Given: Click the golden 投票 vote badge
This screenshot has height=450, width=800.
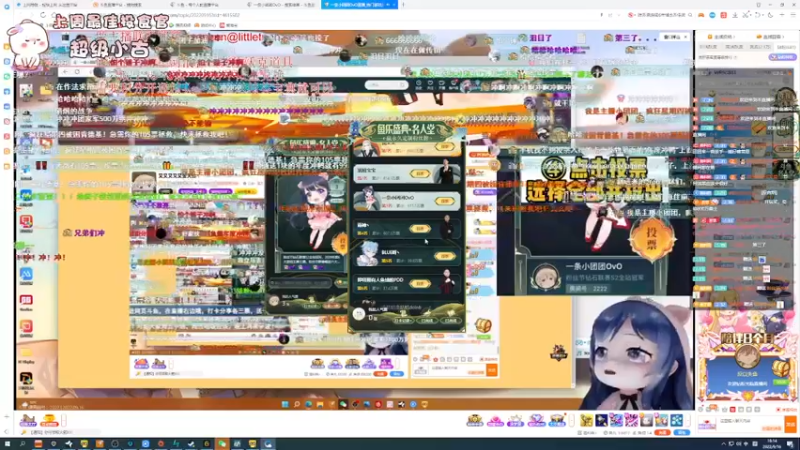Looking at the screenshot, I should [x=652, y=238].
